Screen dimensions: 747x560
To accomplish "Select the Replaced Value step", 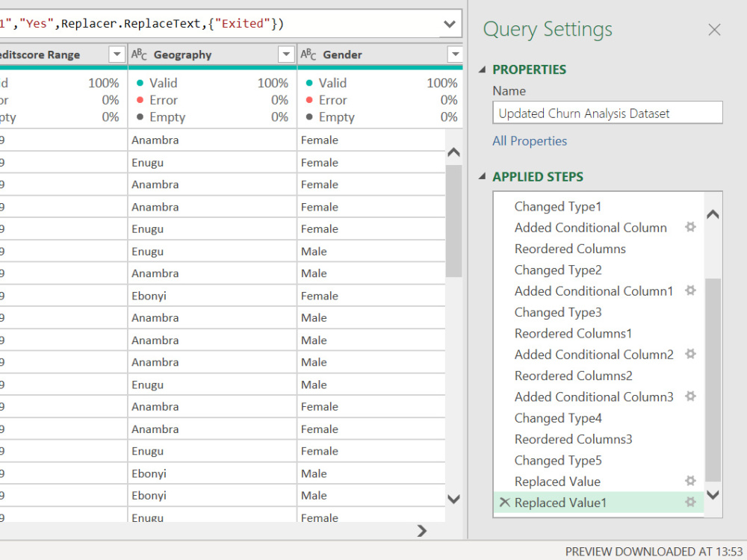I will coord(598,482).
